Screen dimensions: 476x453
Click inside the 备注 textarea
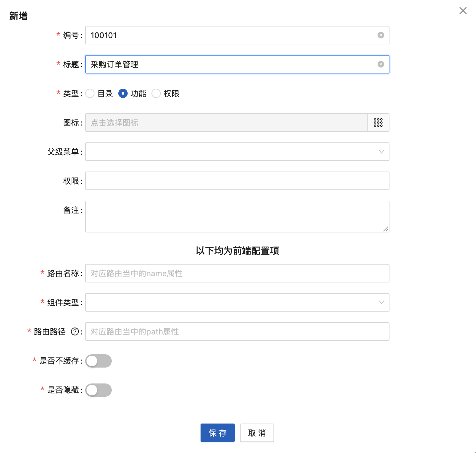(237, 217)
